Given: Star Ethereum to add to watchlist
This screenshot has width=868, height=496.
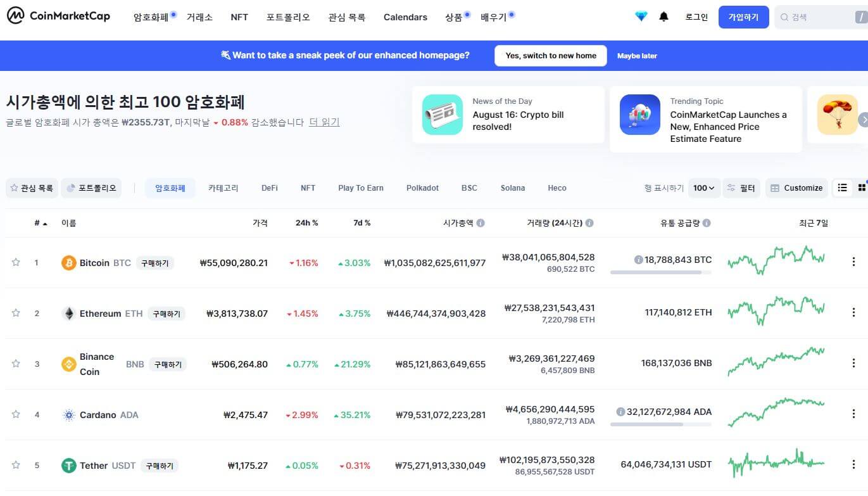Looking at the screenshot, I should click(x=16, y=313).
